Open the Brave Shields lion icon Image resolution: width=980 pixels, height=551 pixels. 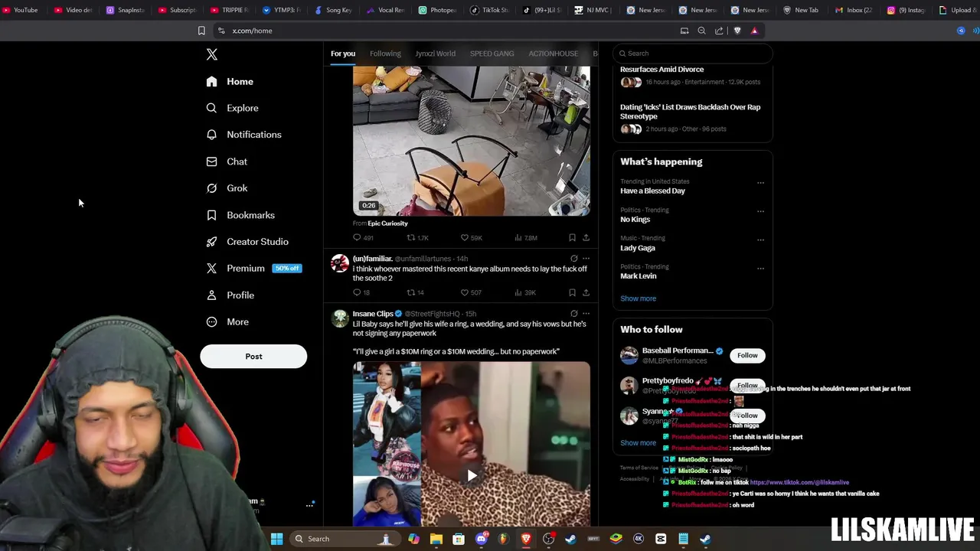point(737,31)
